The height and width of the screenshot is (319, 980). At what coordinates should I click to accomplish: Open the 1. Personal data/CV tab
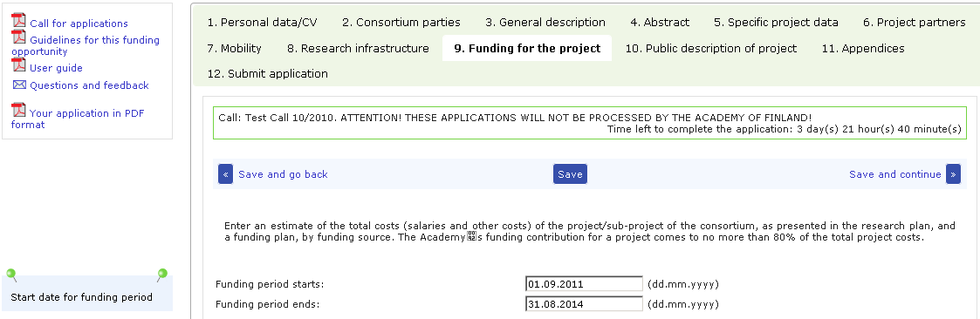(x=263, y=23)
